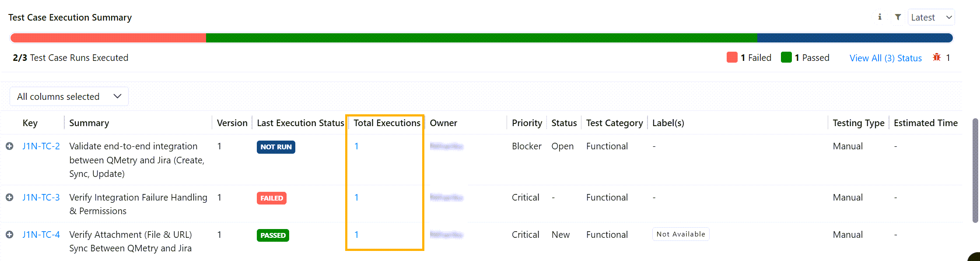This screenshot has height=261, width=980.
Task: Click the red bug defect icon
Action: [x=937, y=57]
